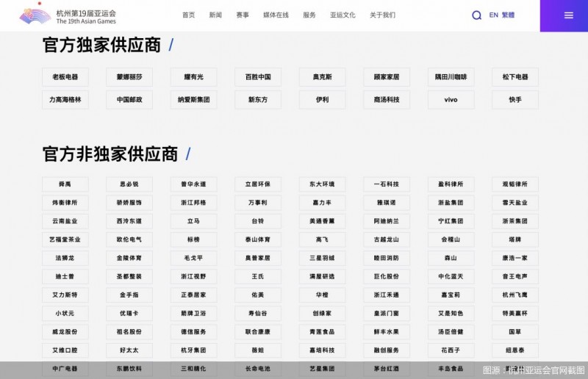
Task: Switch to 繁體 traditional Chinese
Action: [509, 15]
